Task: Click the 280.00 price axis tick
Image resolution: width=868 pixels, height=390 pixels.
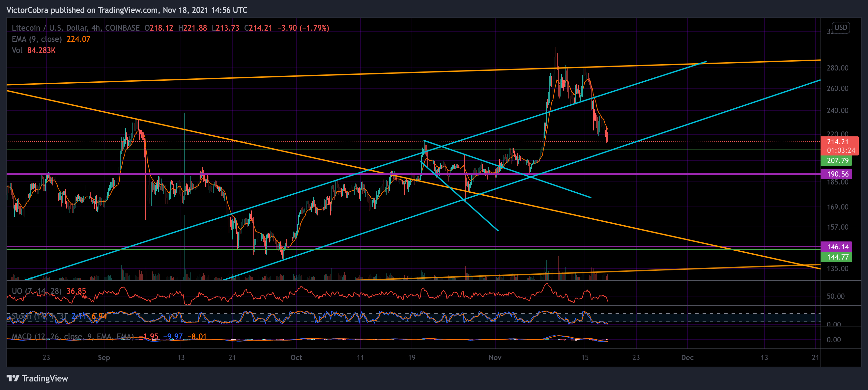Action: pyautogui.click(x=837, y=68)
